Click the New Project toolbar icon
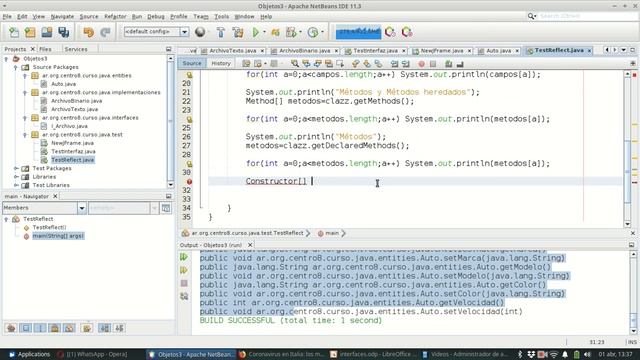The height and width of the screenshot is (360, 640). pyautogui.click(x=30, y=32)
